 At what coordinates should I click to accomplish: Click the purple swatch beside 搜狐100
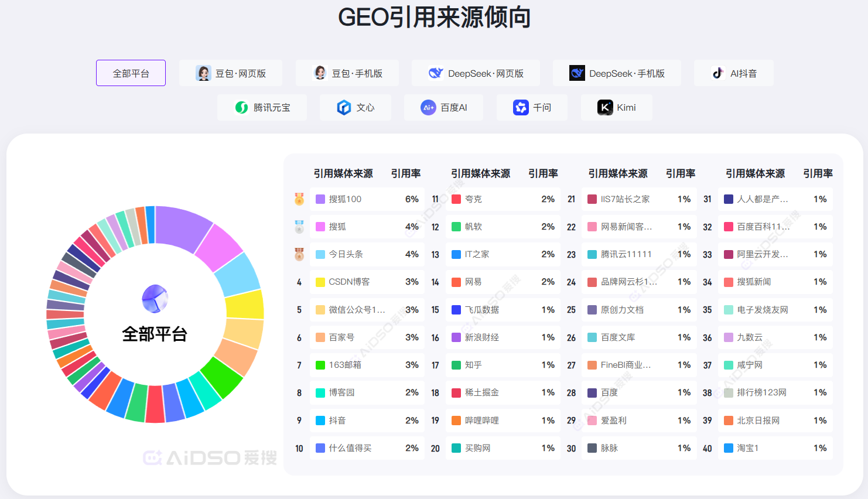click(320, 199)
